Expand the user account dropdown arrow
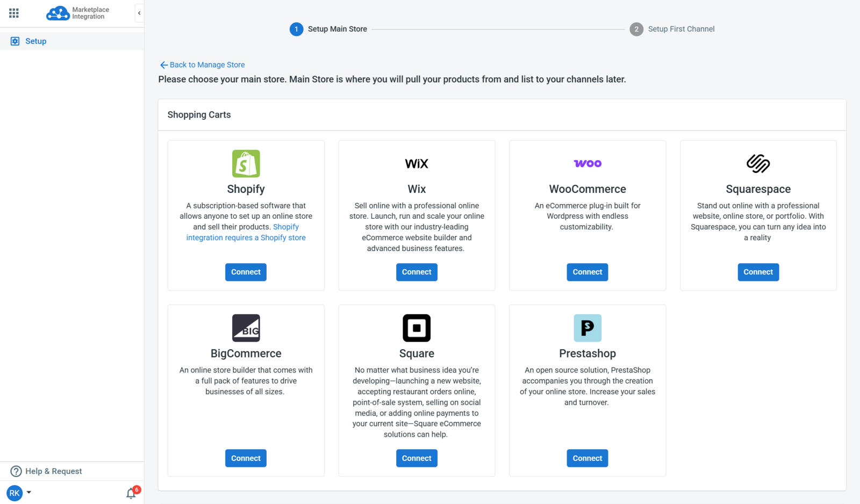 tap(29, 492)
